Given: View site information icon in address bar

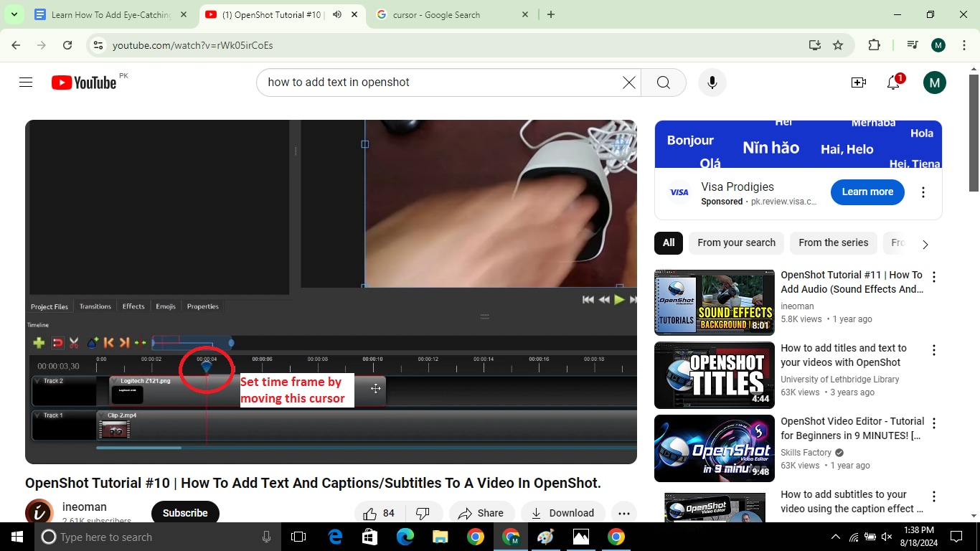Looking at the screenshot, I should [99, 45].
